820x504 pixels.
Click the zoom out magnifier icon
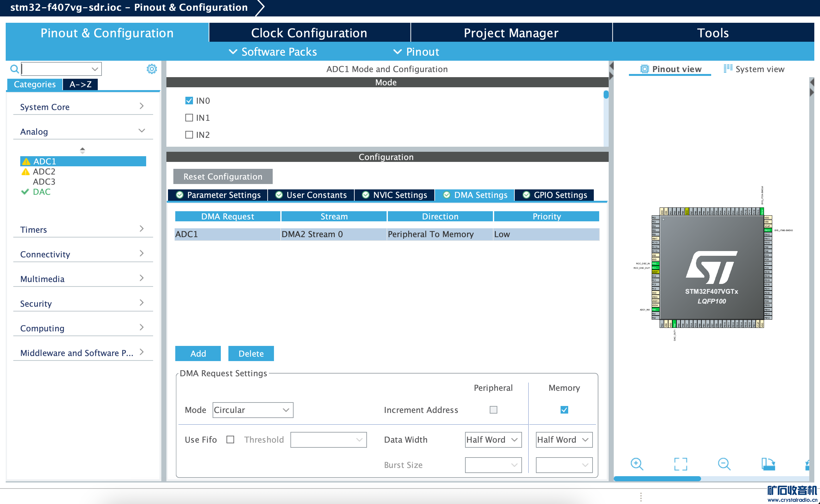coord(724,464)
